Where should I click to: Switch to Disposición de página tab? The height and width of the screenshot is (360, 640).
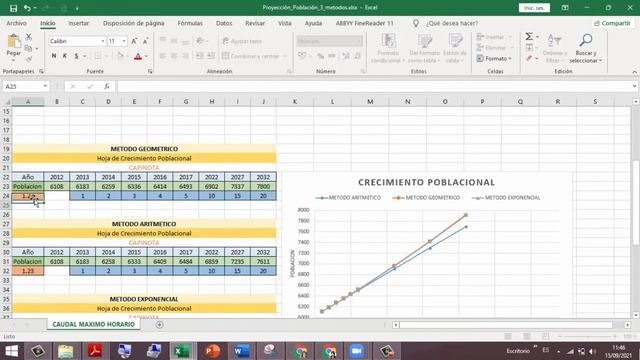point(133,23)
